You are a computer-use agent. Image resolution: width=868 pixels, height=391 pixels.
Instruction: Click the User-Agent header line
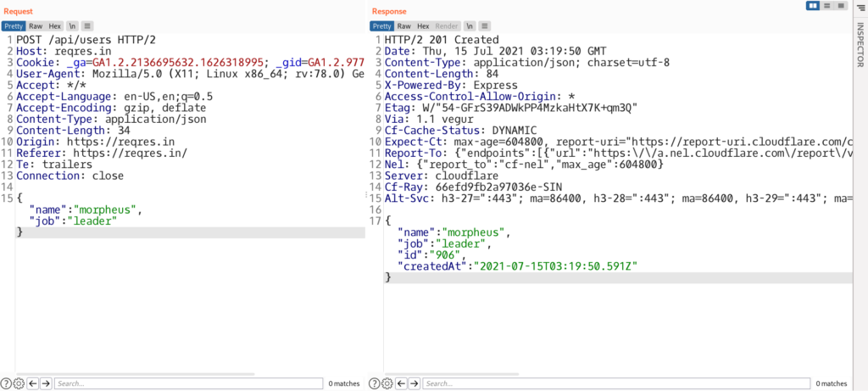click(x=190, y=74)
